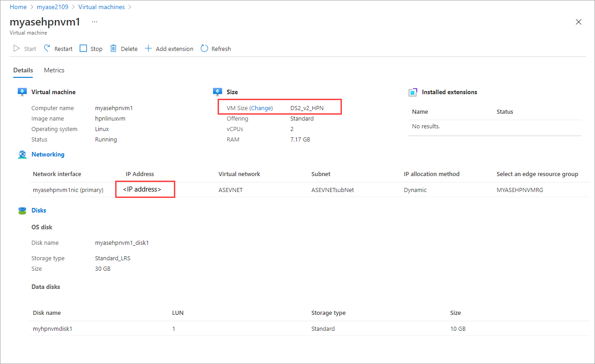Viewport: 595px width, 364px height.
Task: Click the hpnlinuxvm image name value
Action: (110, 118)
